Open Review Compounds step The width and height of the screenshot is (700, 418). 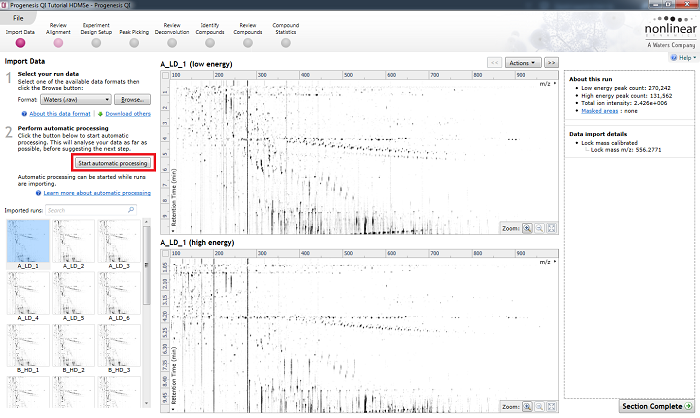tap(248, 43)
